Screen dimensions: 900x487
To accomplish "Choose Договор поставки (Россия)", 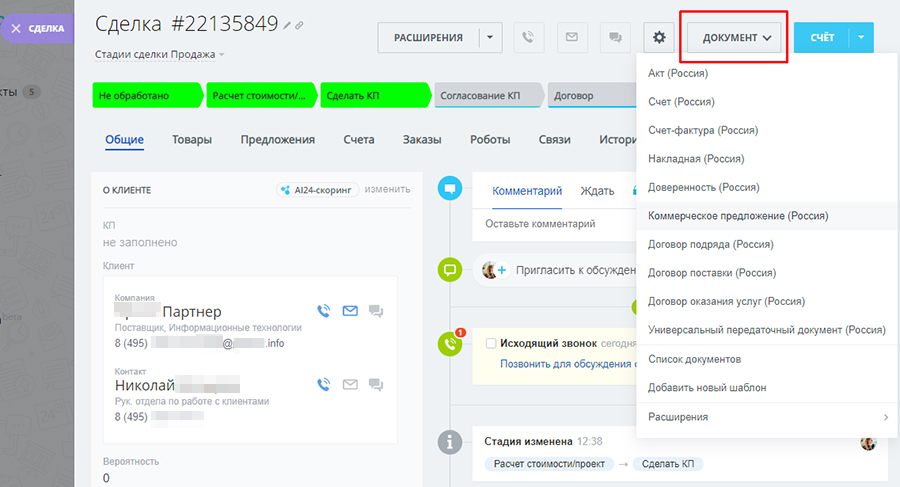I will 767,273.
